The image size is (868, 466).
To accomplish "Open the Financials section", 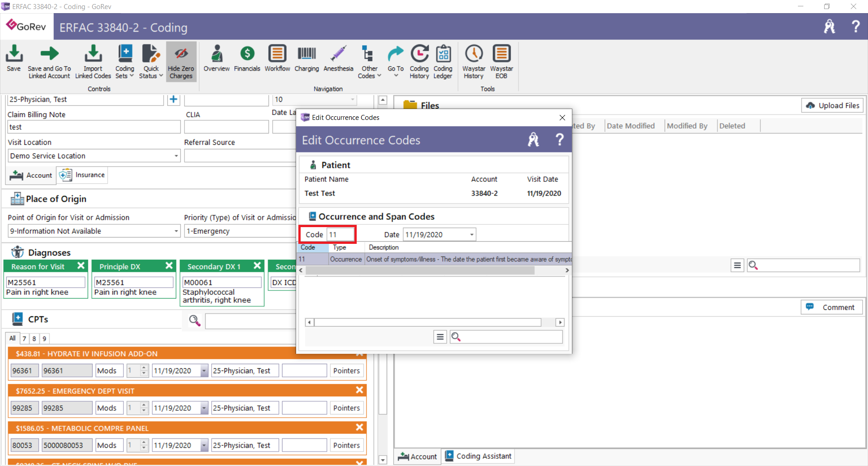I will tap(247, 59).
